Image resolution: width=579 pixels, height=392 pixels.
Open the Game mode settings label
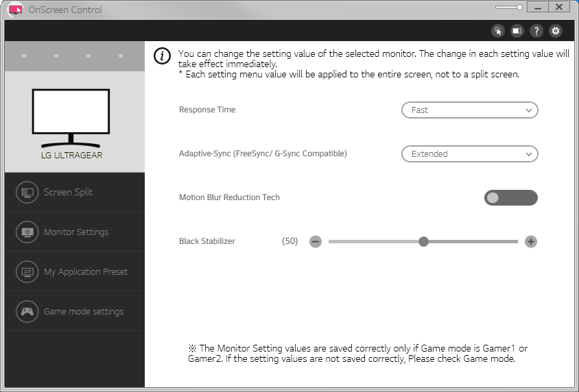click(84, 312)
